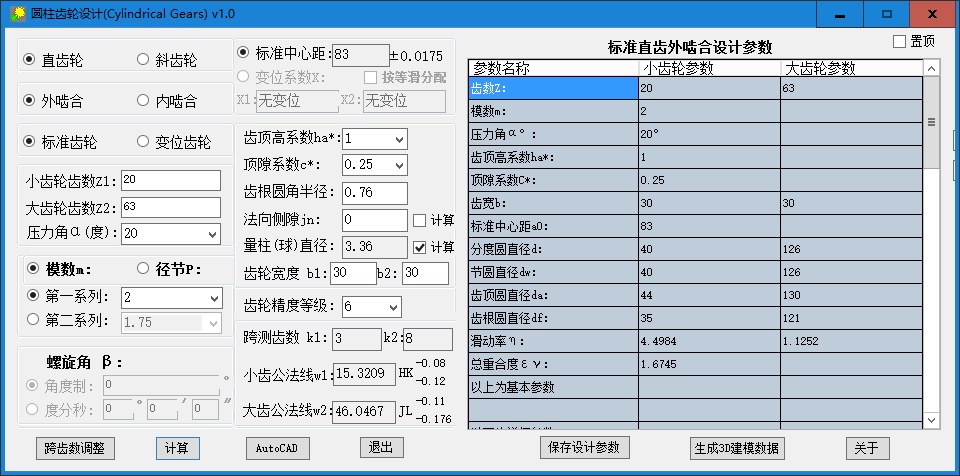Click the 计算 calculate button
Screen dimensions: 960x476
pos(177,448)
